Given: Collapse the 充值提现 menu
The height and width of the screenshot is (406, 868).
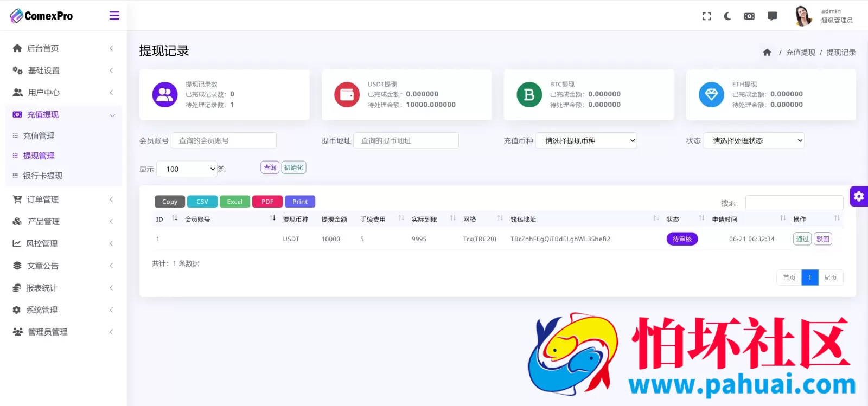Looking at the screenshot, I should 63,114.
